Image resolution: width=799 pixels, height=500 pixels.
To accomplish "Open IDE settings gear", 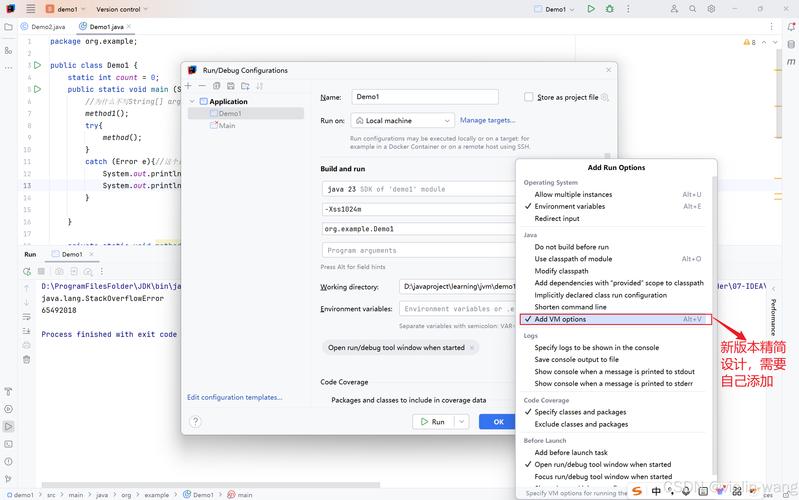I will 711,9.
